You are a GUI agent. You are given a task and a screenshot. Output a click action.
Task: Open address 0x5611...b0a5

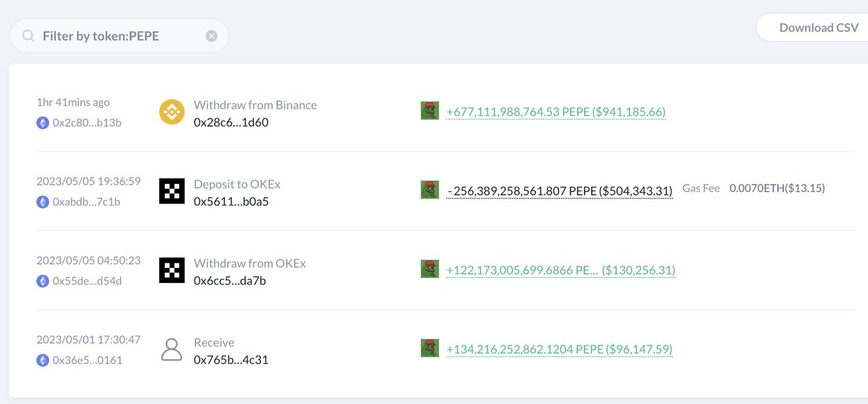[231, 201]
